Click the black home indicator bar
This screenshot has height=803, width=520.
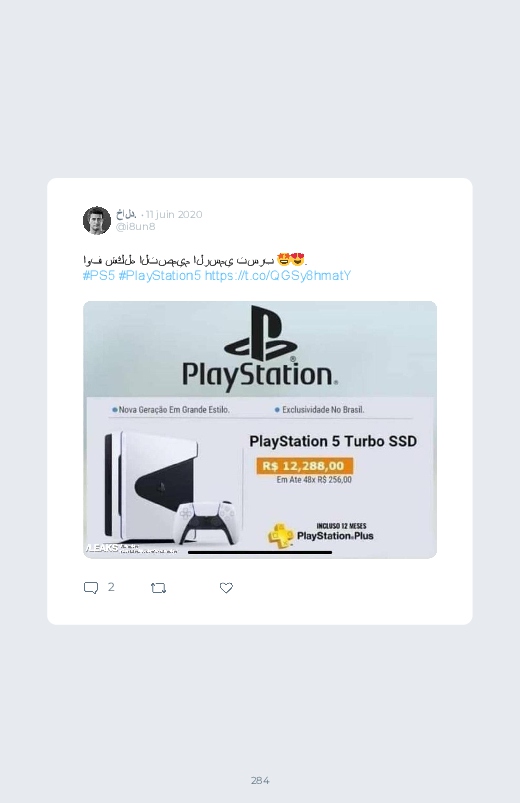(260, 552)
